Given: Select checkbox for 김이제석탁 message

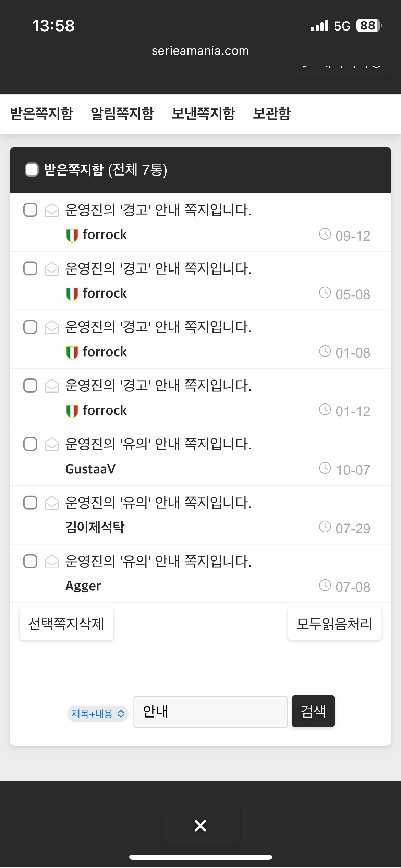Looking at the screenshot, I should pos(31,503).
